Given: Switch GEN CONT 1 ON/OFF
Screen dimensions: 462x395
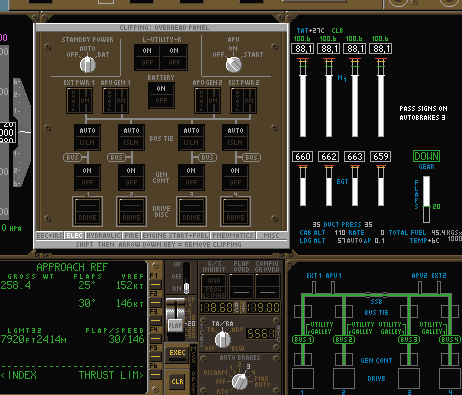Looking at the screenshot, I should tap(87, 177).
